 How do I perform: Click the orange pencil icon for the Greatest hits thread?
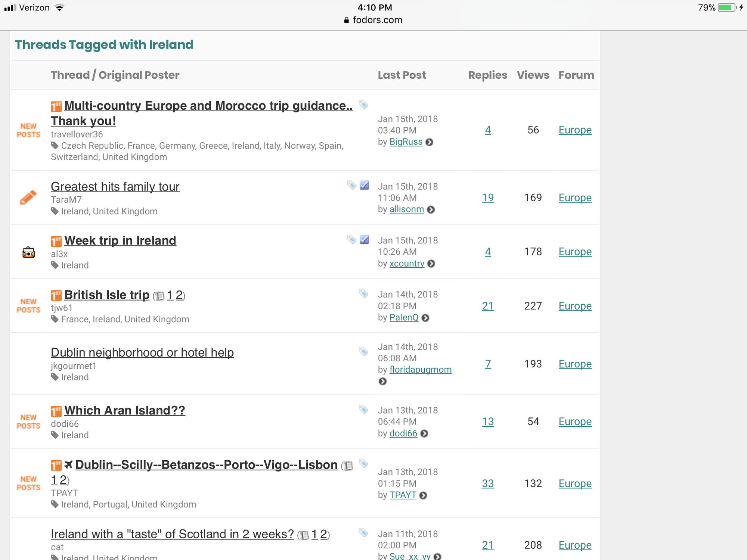point(28,197)
